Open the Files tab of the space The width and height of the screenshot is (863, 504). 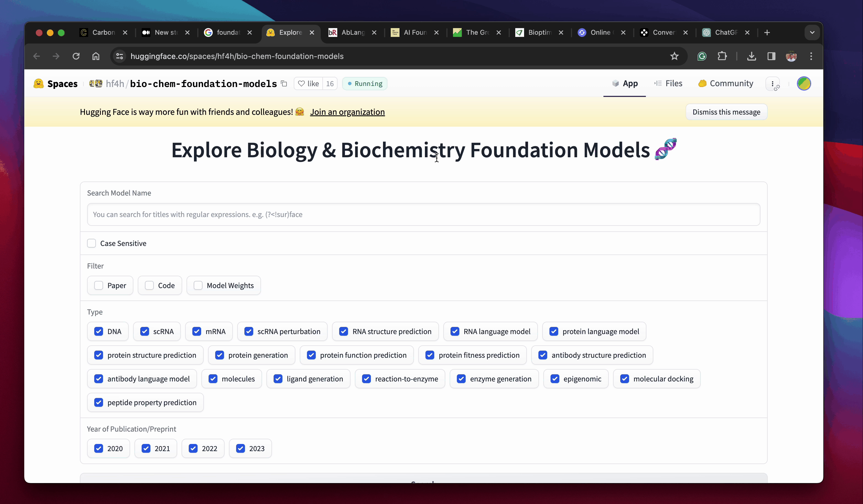click(x=668, y=83)
